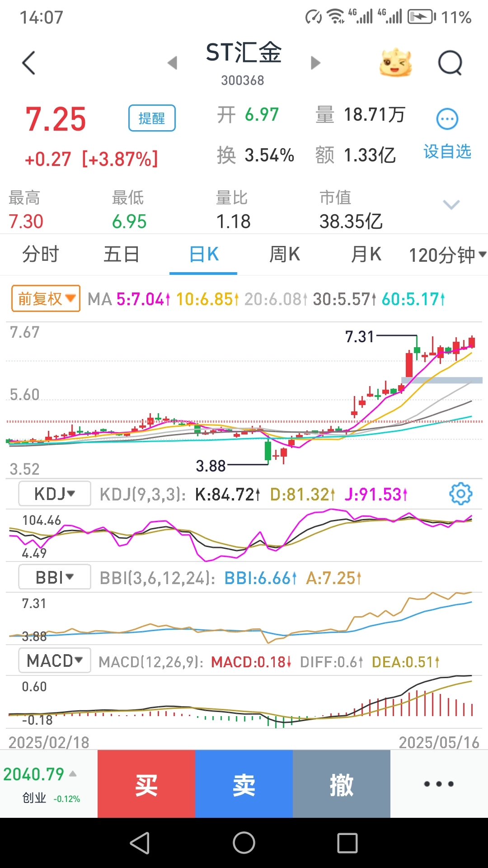Tap the BBI:6.66 value
The width and height of the screenshot is (488, 868).
(x=261, y=578)
